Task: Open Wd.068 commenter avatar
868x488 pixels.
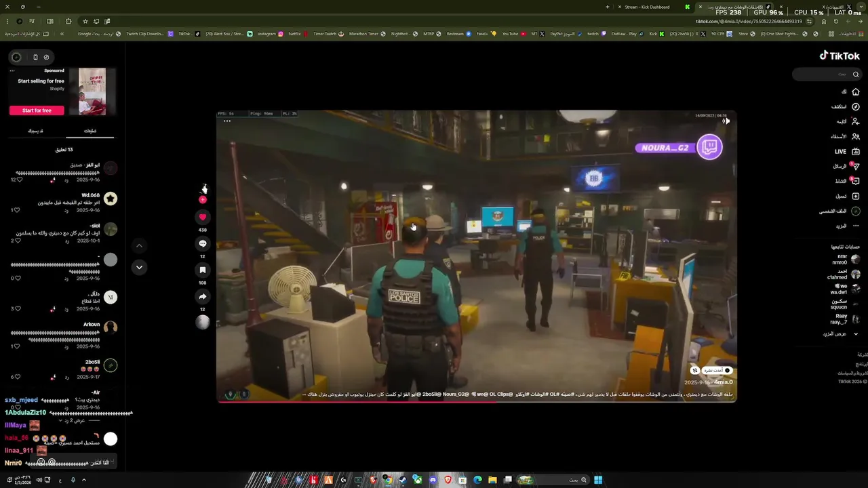Action: coord(111,199)
